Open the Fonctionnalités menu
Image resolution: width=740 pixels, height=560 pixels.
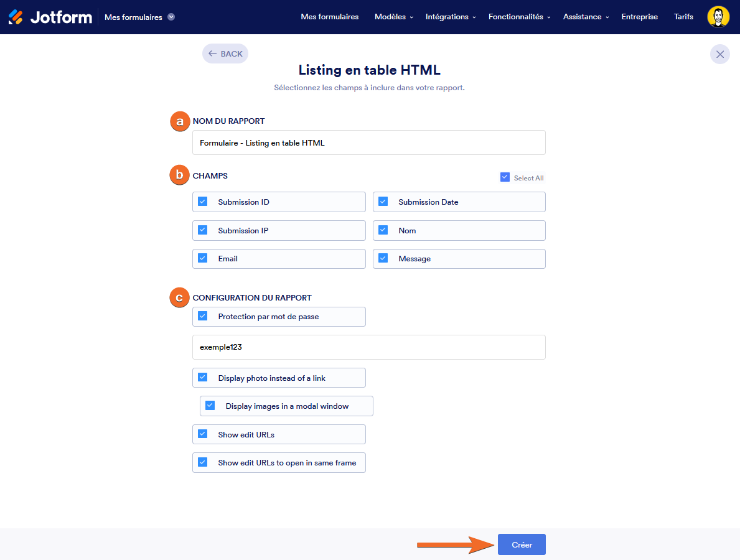(519, 17)
